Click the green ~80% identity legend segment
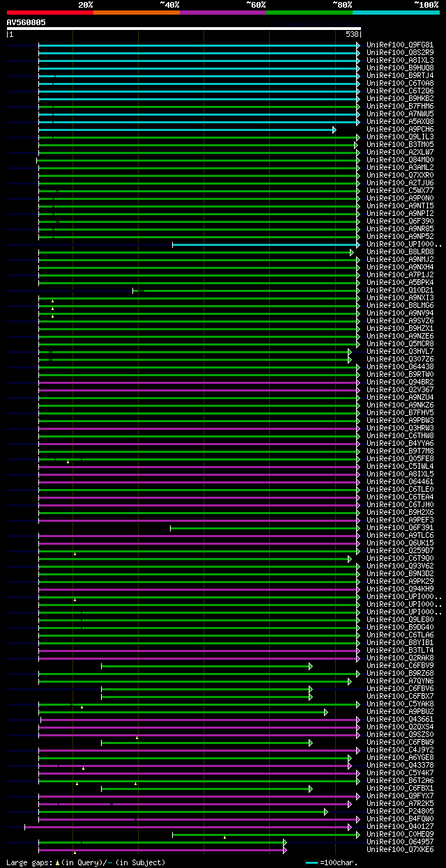This screenshot has height=868, width=446. pos(309,13)
